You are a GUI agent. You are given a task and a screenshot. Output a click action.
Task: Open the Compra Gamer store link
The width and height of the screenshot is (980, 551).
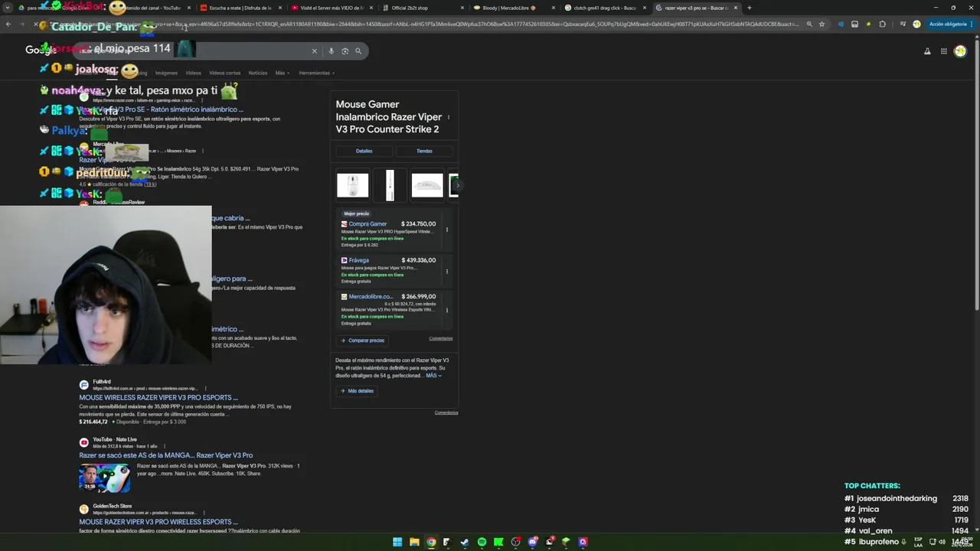click(x=367, y=224)
